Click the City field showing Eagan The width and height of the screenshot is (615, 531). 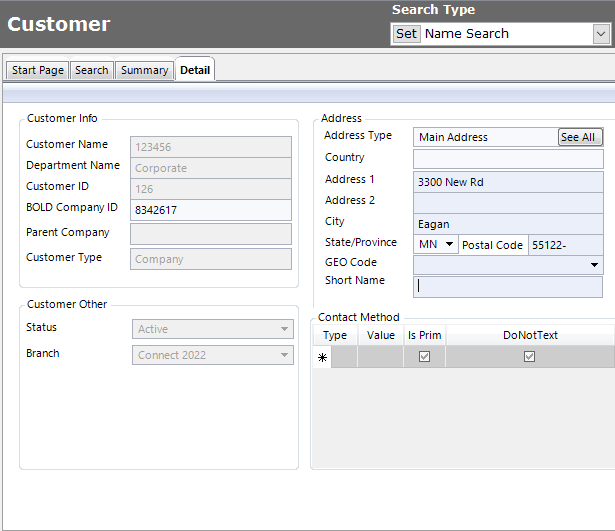[508, 224]
